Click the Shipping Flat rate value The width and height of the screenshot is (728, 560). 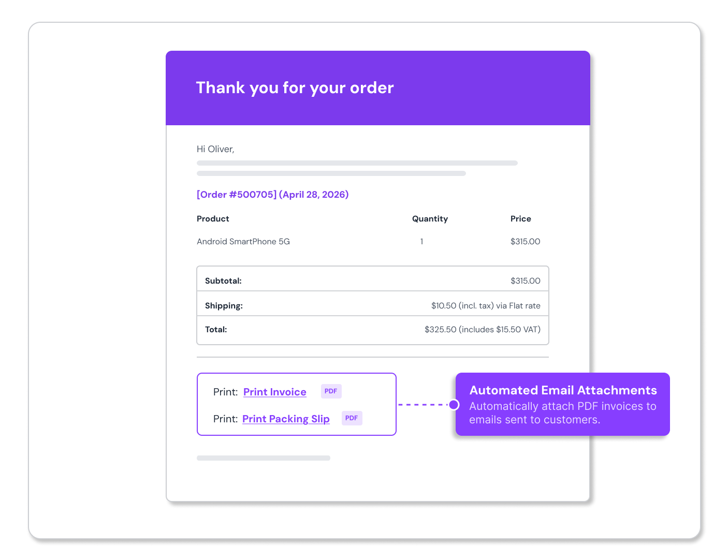[486, 306]
